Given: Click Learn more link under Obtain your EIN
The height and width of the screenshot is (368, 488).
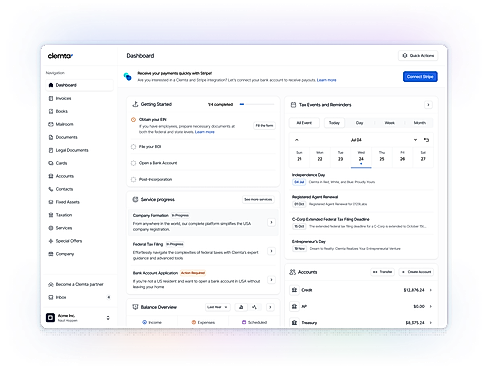Looking at the screenshot, I should click(205, 132).
